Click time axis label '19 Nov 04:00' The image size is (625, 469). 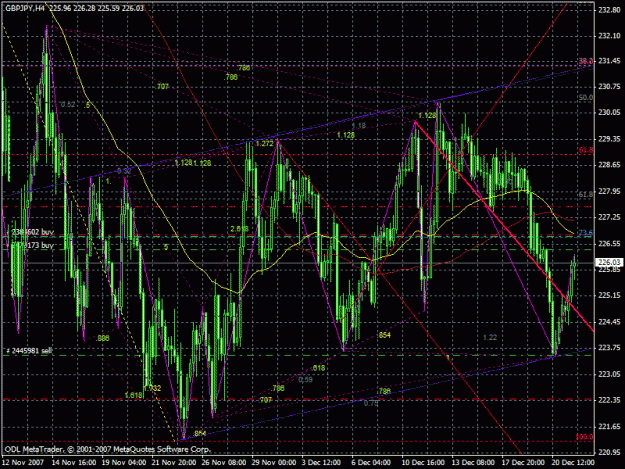tap(124, 463)
